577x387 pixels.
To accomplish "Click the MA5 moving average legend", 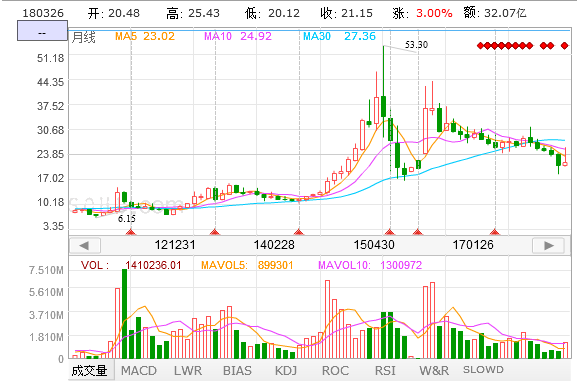I will pyautogui.click(x=145, y=36).
